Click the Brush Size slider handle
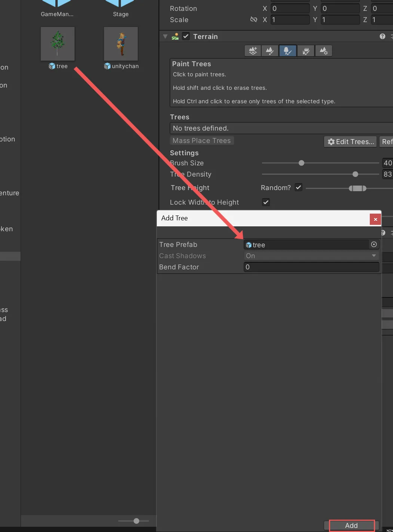This screenshot has width=393, height=532. (x=302, y=163)
